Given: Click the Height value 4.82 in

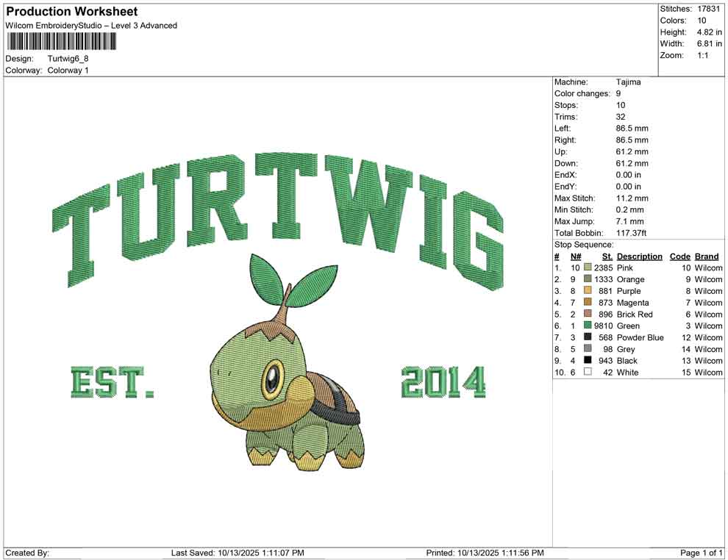Looking at the screenshot, I should tap(710, 32).
